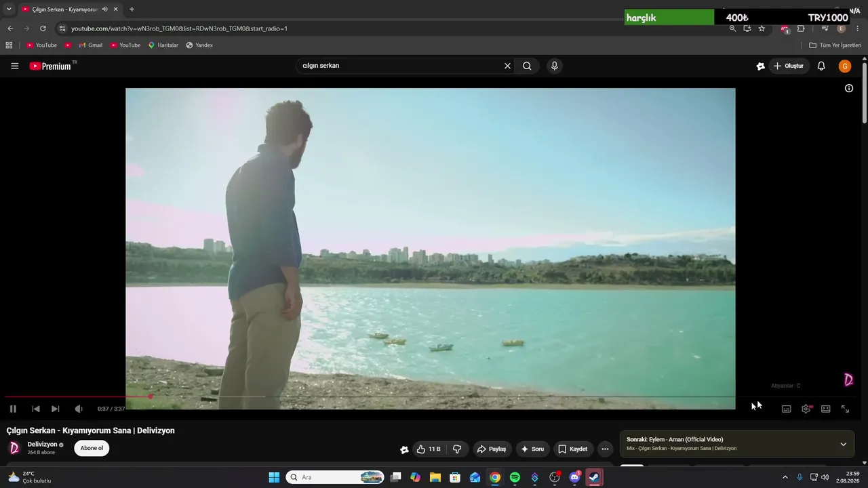
Task: Click the taskbar Ara search box
Action: 335,477
